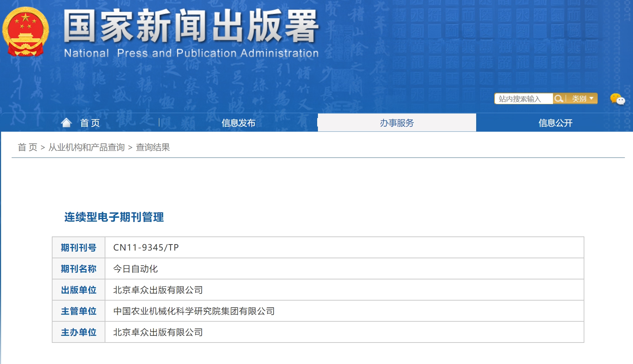The width and height of the screenshot is (633, 364).
Task: Click the journal name 今日自动化
Action: pos(135,269)
